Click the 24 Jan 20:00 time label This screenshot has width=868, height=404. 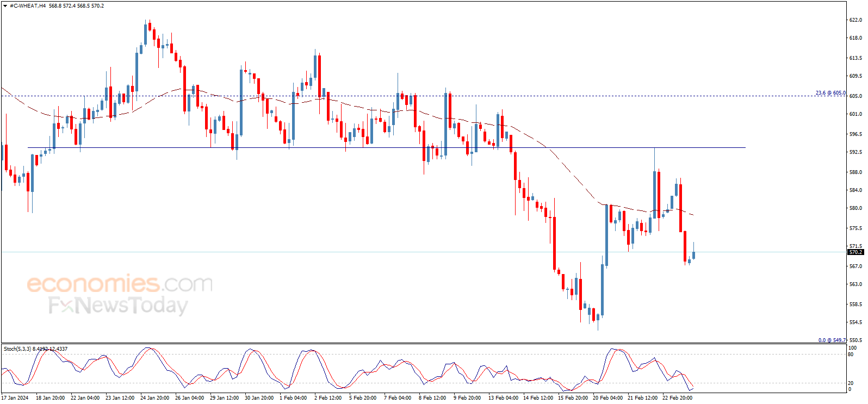154,398
